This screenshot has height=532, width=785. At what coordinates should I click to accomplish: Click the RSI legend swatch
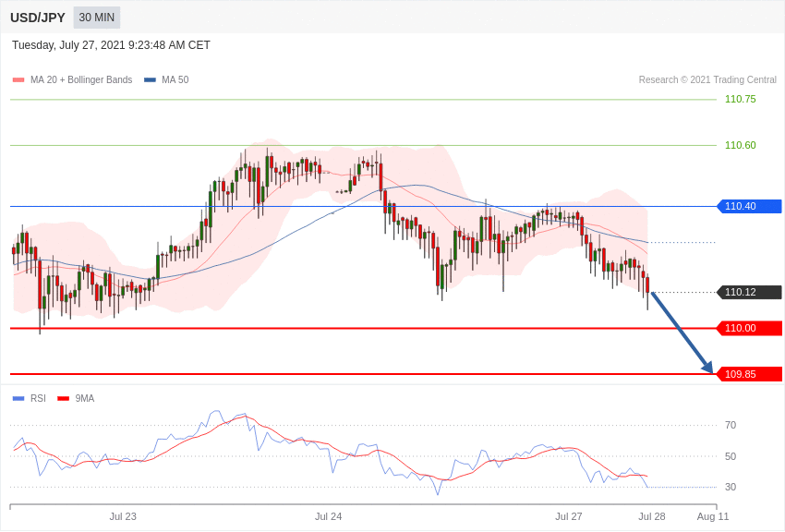pyautogui.click(x=18, y=398)
